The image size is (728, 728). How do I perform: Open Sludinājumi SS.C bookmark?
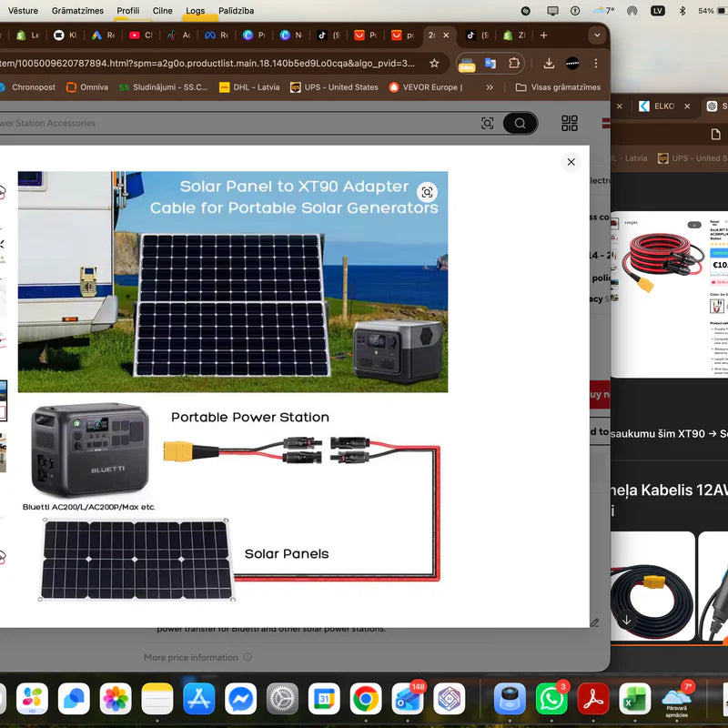pos(164,87)
